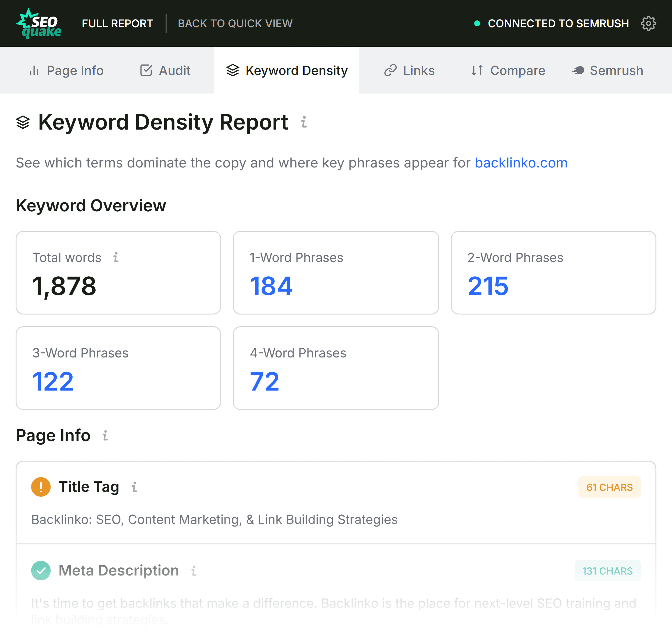Image resolution: width=672 pixels, height=633 pixels.
Task: Click info icon next to Meta Description
Action: [x=194, y=571]
